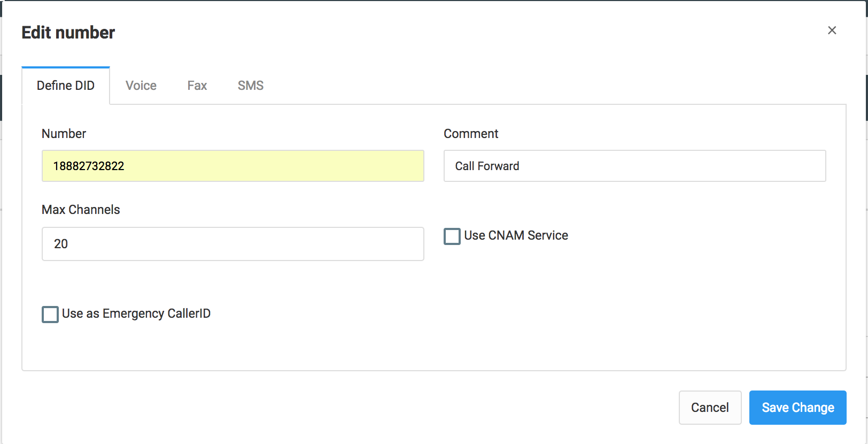Go to the Define DID tab
The width and height of the screenshot is (868, 444).
[x=66, y=86]
